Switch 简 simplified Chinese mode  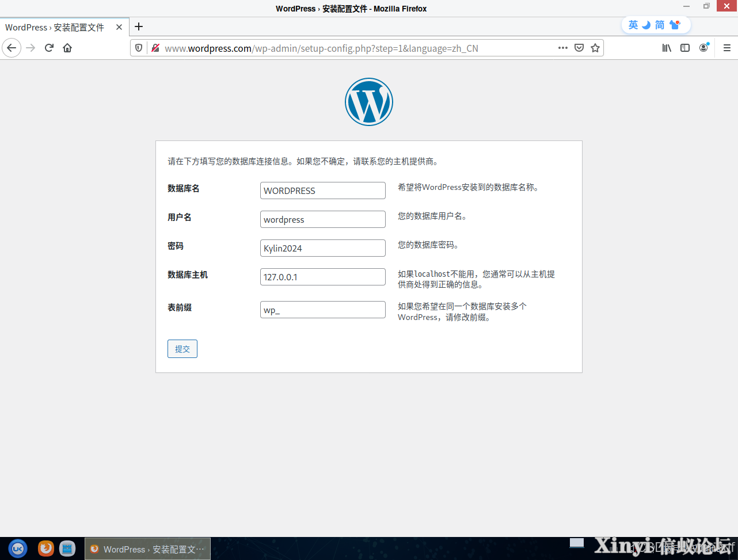660,25
